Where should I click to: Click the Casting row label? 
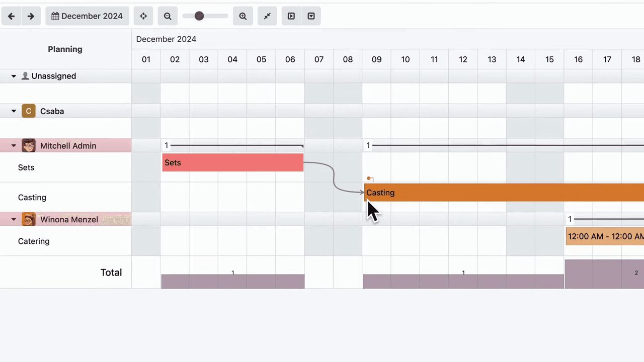32,198
